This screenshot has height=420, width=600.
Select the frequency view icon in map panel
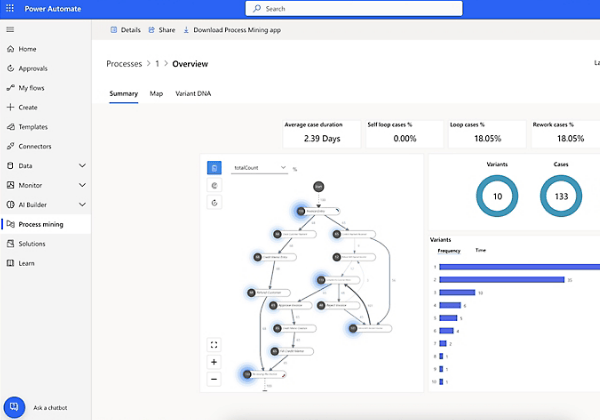coord(214,168)
